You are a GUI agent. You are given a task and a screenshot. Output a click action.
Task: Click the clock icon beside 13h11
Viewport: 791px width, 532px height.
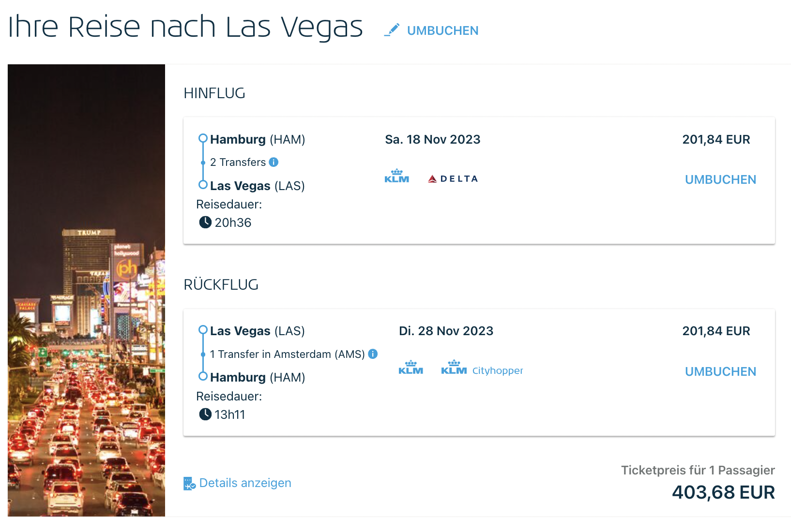coord(205,414)
